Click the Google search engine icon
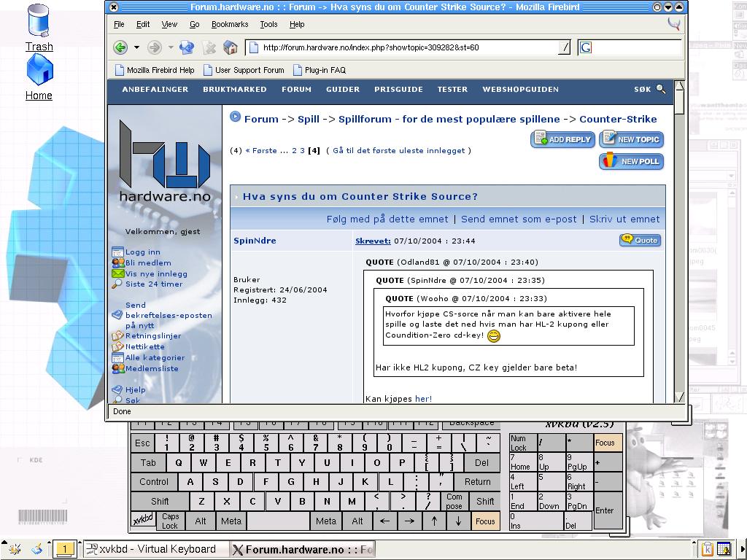 586,47
